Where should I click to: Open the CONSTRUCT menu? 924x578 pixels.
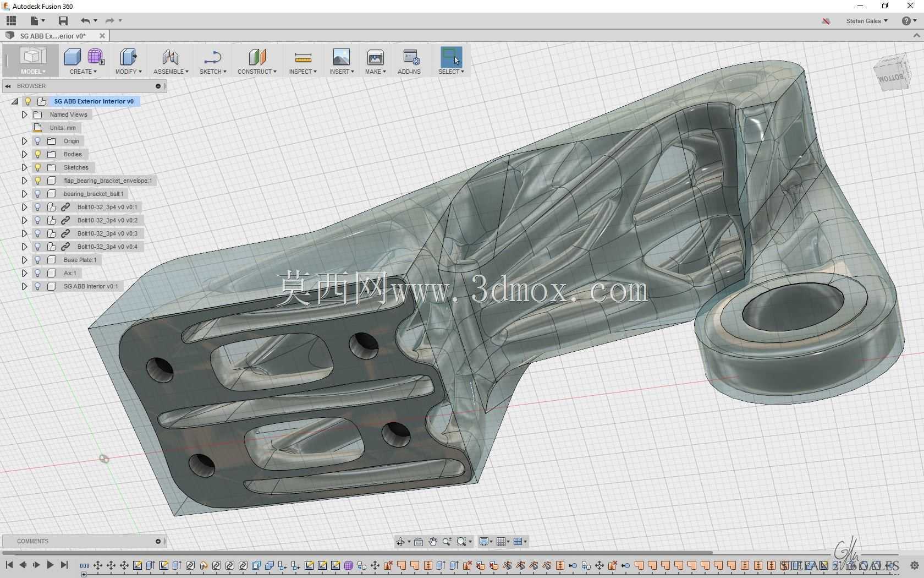click(257, 72)
